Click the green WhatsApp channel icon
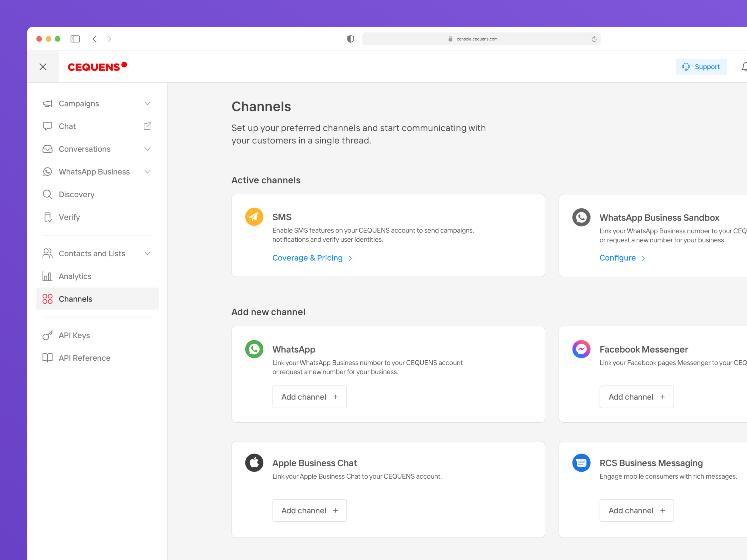This screenshot has height=560, width=747. (254, 349)
